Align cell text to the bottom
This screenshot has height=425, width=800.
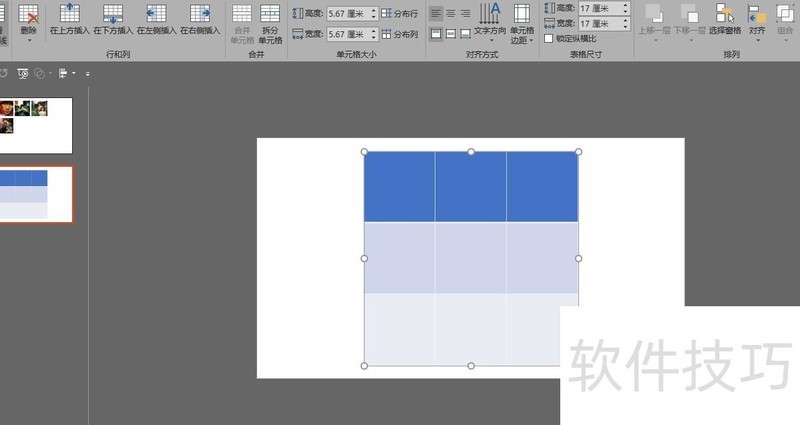466,34
